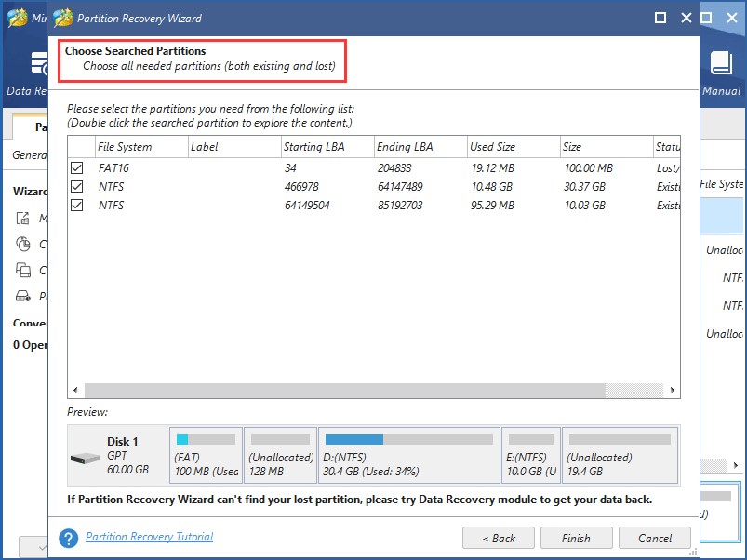Click the help question mark icon
This screenshot has height=560, width=747.
69,537
